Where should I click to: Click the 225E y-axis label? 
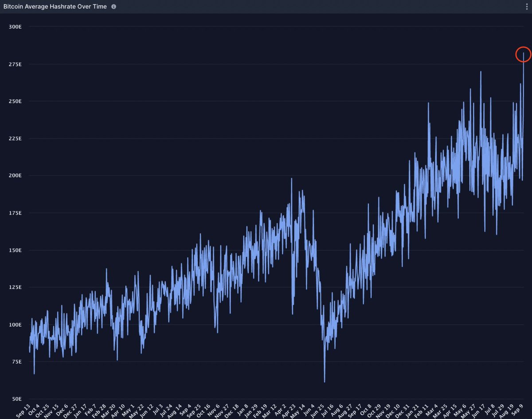click(x=16, y=138)
